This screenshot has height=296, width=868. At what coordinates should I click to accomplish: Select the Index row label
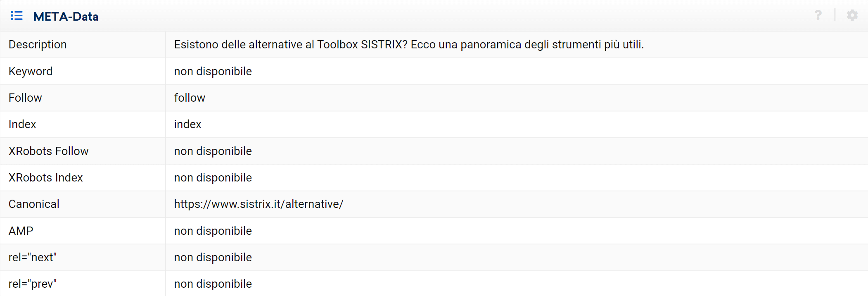point(22,124)
